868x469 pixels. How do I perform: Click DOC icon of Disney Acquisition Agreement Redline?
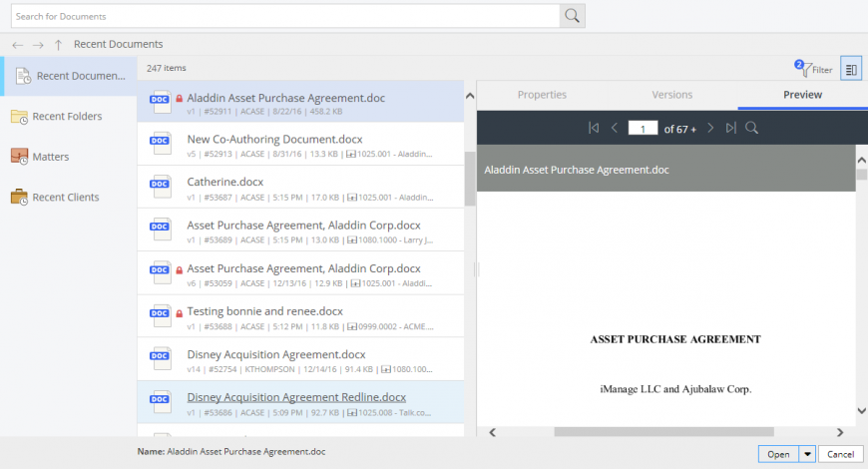160,402
